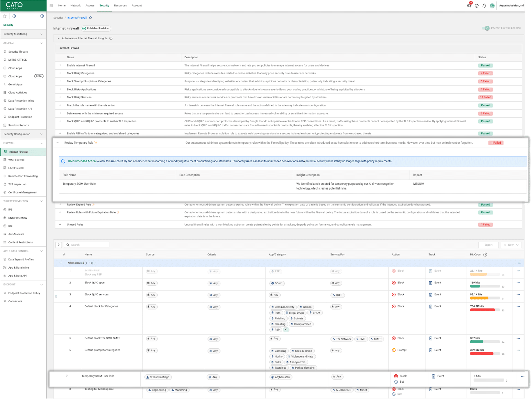The height and width of the screenshot is (399, 532).
Task: Open more options for Normal Rules group
Action: pos(519,263)
